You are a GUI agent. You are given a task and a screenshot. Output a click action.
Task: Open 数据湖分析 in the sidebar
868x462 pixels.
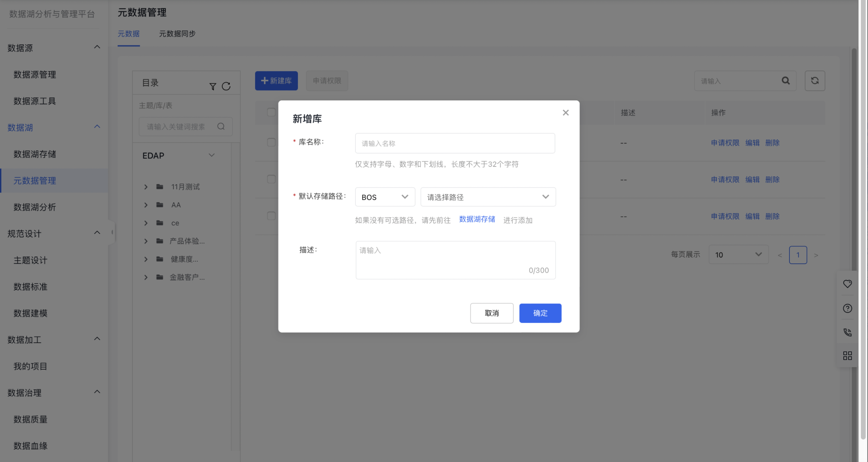[35, 207]
